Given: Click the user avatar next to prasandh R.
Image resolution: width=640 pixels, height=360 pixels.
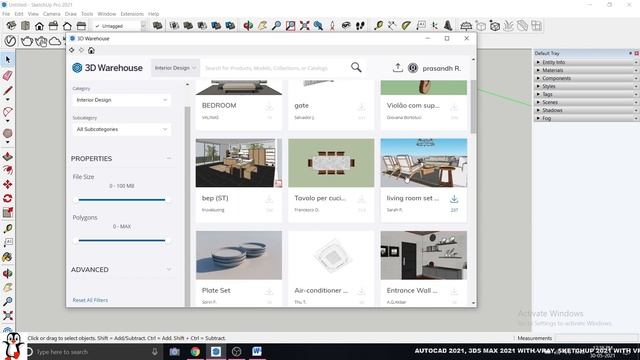Looking at the screenshot, I should pos(413,68).
